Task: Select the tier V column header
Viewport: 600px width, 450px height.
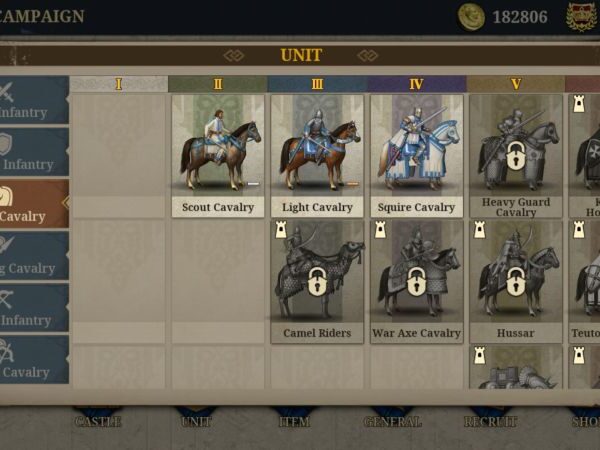Action: (516, 84)
